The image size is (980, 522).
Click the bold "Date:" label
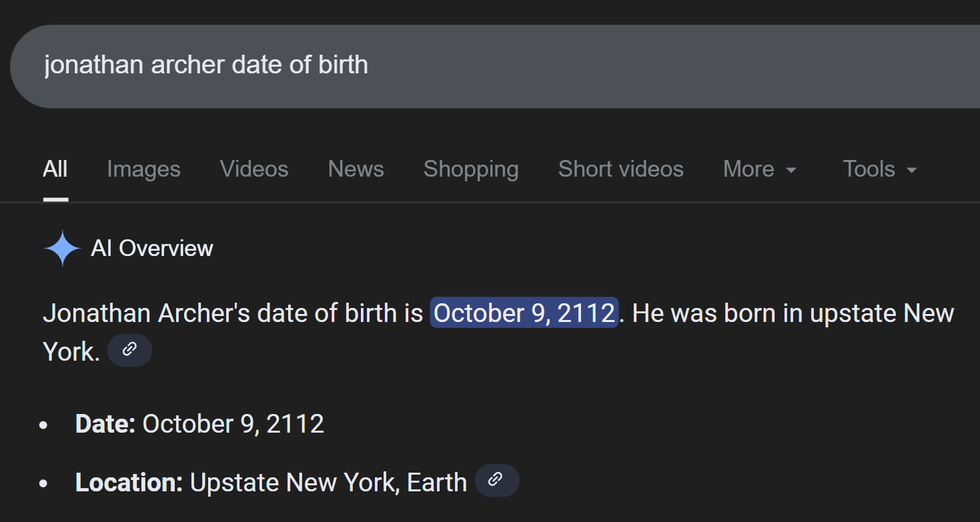pyautogui.click(x=105, y=424)
